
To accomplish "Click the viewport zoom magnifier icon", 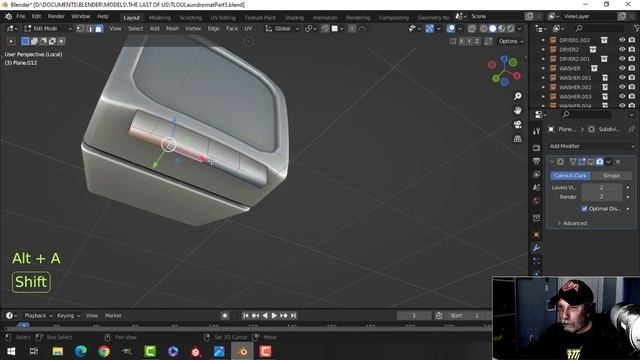I will pyautogui.click(x=518, y=96).
